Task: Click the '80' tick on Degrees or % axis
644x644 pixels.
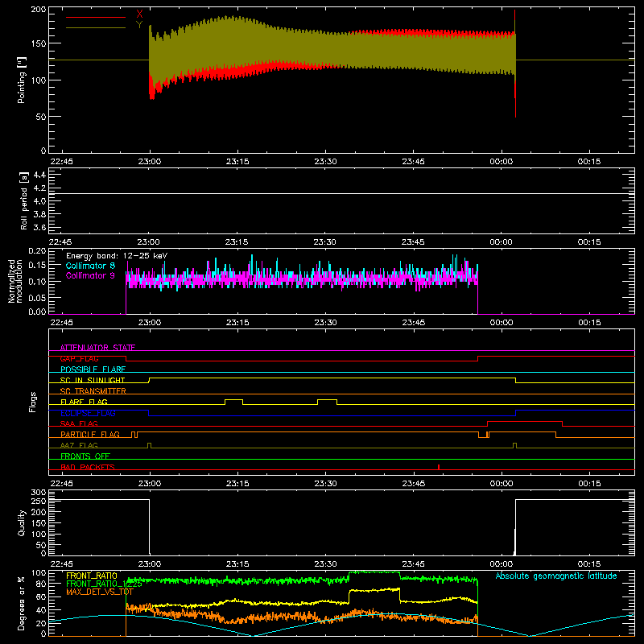Action: [41, 584]
